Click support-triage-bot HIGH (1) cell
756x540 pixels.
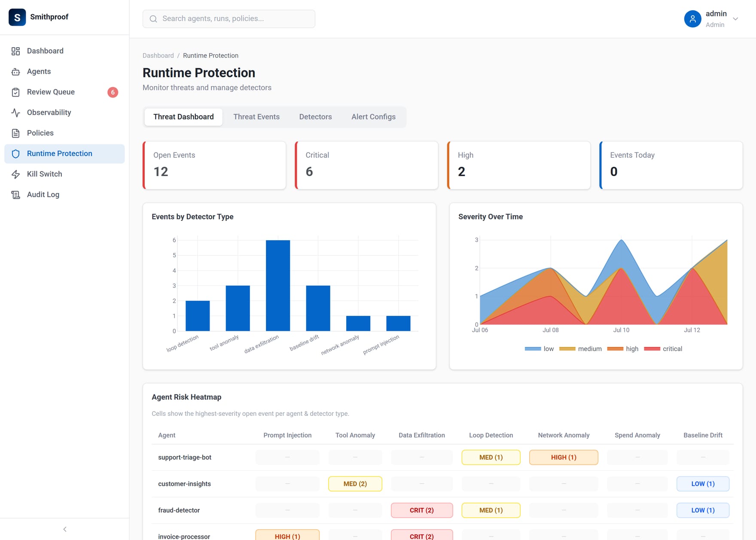pyautogui.click(x=564, y=458)
